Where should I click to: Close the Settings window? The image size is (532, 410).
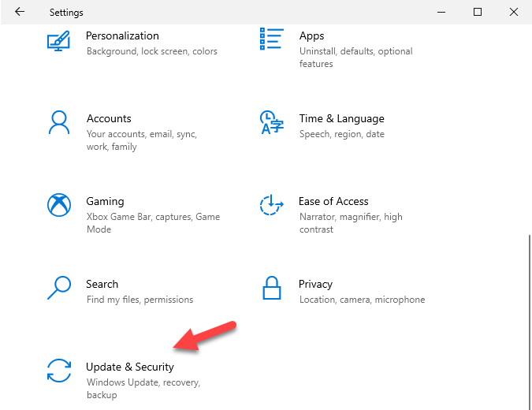[x=514, y=12]
